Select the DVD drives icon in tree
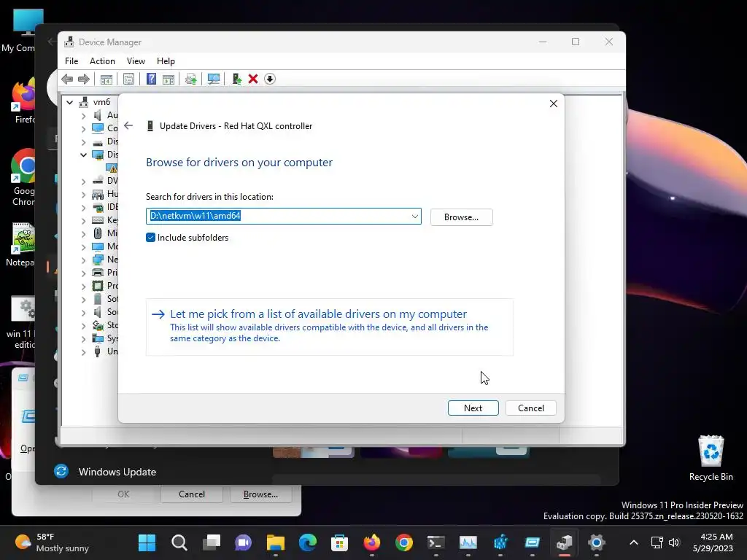The image size is (747, 560). click(x=98, y=181)
